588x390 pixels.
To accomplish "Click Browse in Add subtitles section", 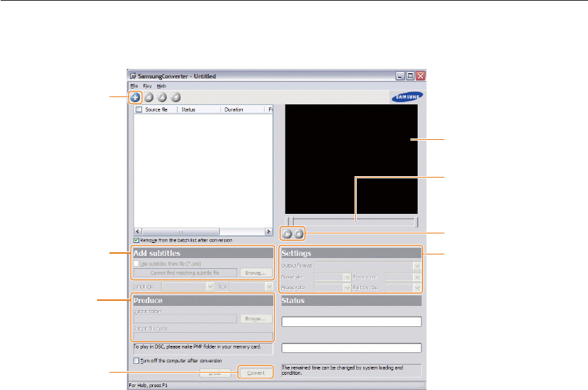I will click(256, 273).
